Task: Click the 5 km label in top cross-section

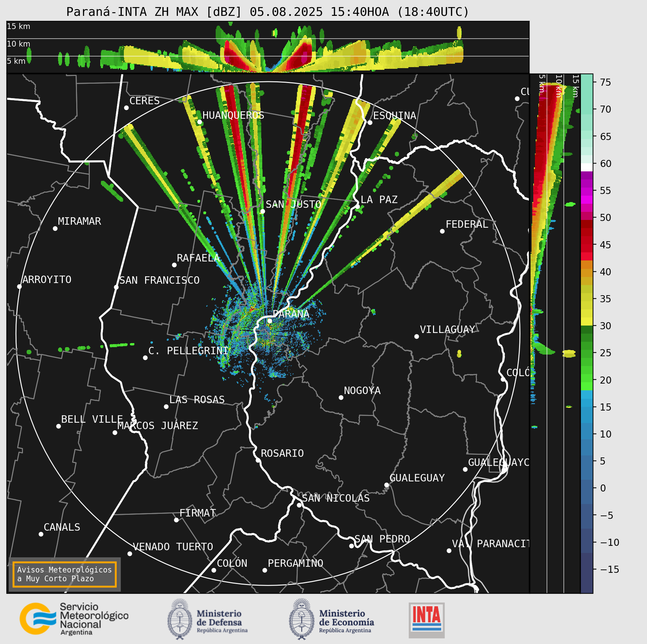Action: 16,61
